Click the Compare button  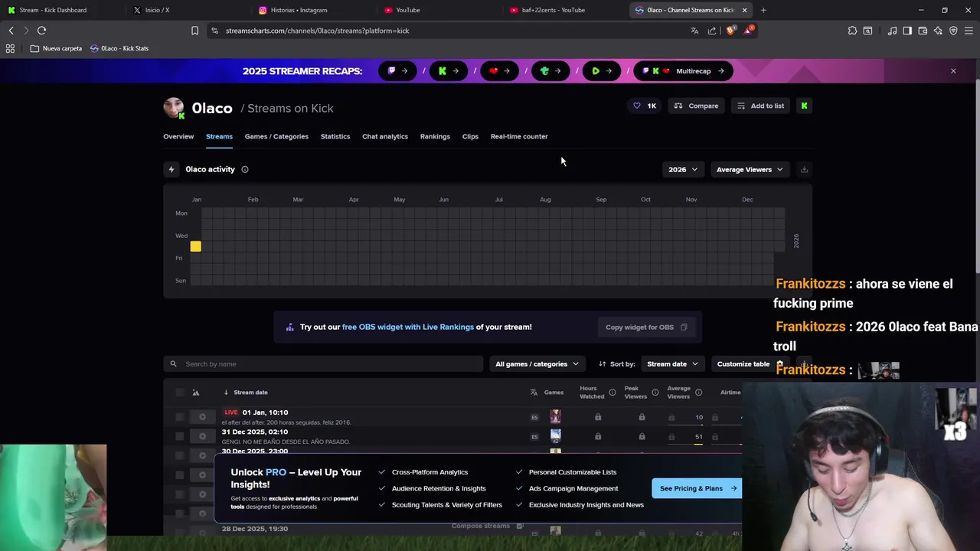tap(696, 106)
